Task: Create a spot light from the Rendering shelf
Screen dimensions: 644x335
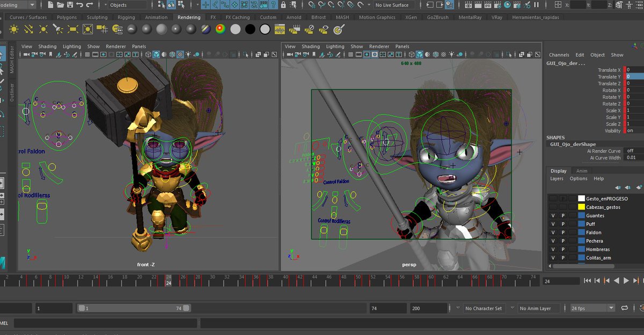Action: coord(59,30)
